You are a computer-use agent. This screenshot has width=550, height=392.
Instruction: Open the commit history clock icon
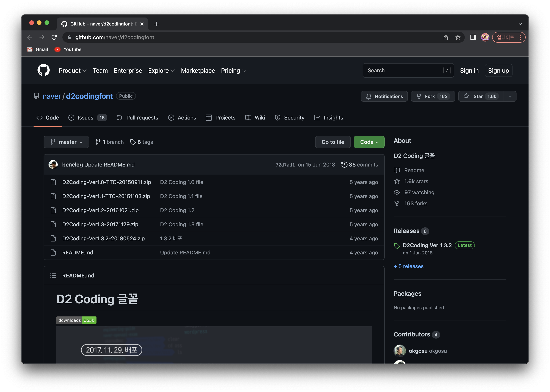pyautogui.click(x=344, y=165)
